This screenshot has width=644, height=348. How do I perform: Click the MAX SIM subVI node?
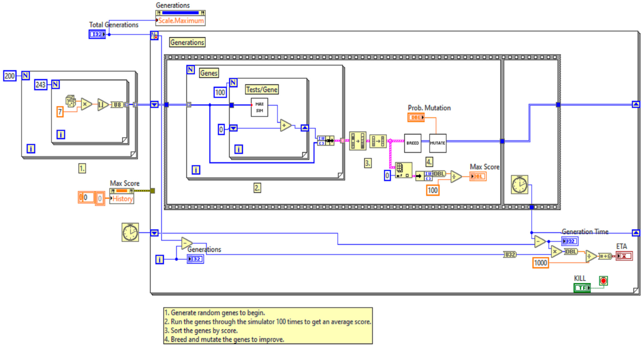coord(259,107)
